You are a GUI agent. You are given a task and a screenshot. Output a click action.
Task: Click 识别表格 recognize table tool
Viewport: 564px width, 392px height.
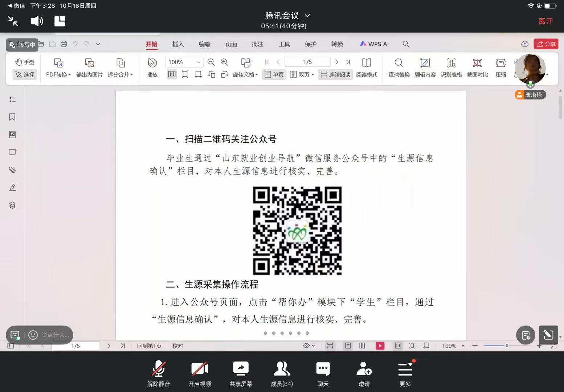[451, 68]
